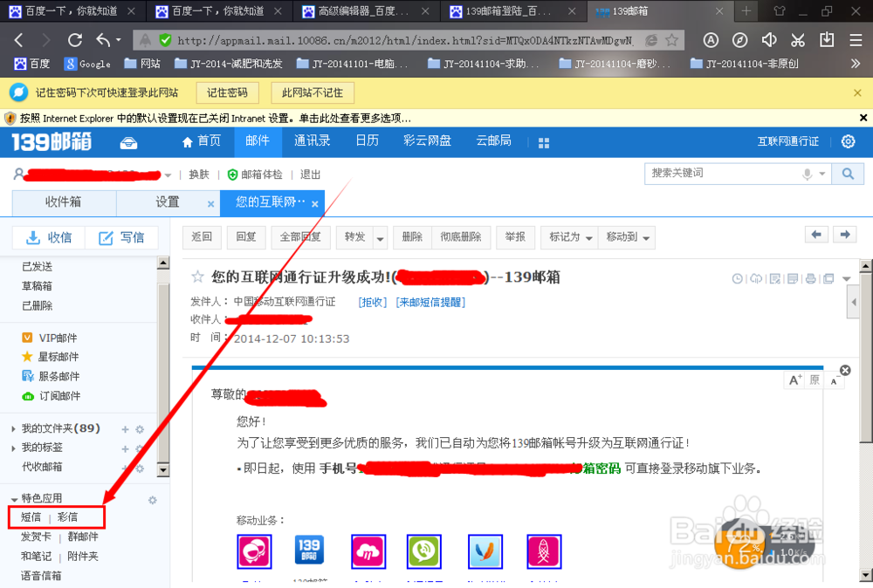Screen dimensions: 873x588
Task: Click the pink cloud service icon
Action: (368, 551)
